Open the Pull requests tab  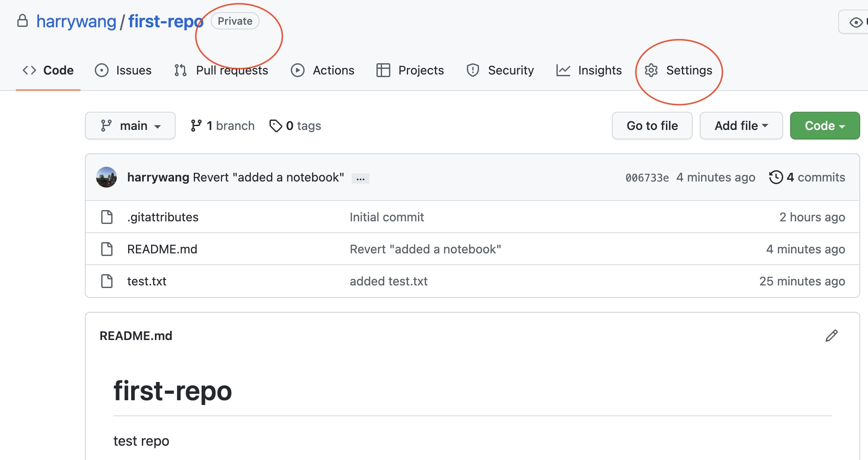tap(221, 70)
